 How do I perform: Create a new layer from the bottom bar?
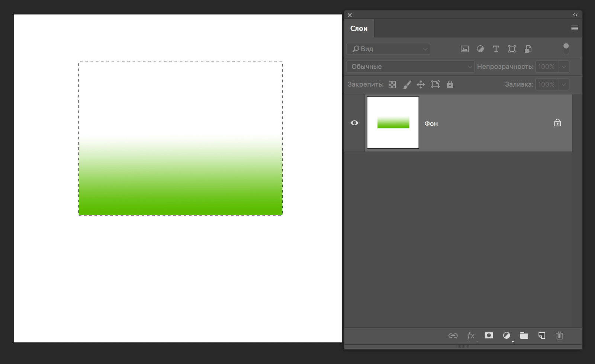click(542, 335)
